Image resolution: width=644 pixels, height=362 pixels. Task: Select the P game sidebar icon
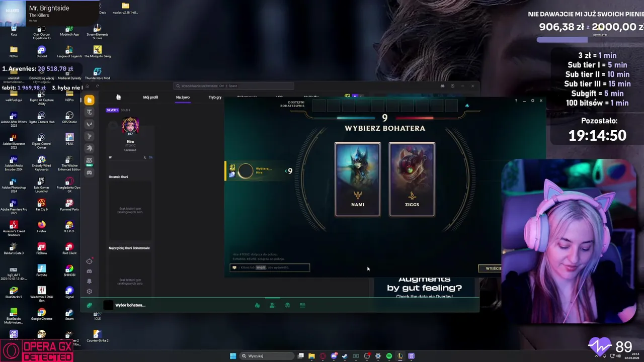[89, 136]
